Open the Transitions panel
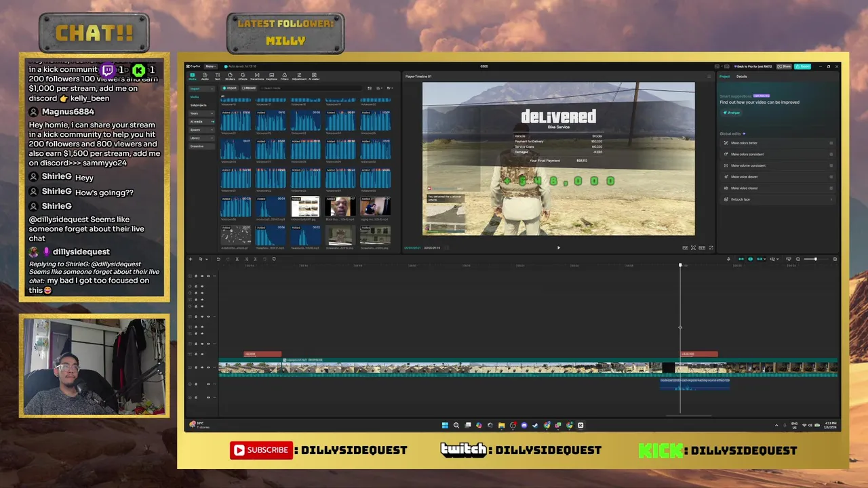Screen dimensions: 868x488 257,77
